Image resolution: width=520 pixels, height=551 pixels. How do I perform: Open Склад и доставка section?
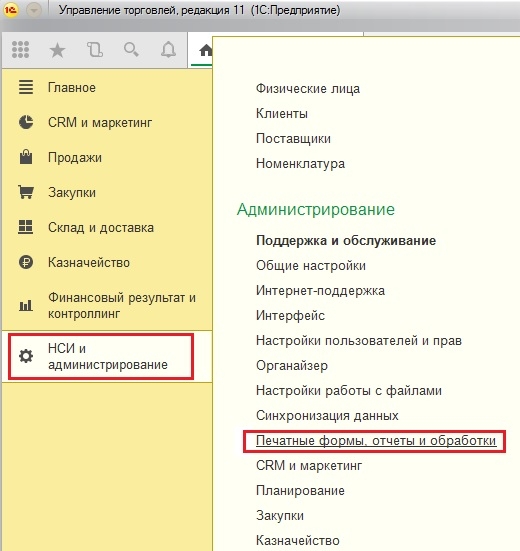pos(101,228)
